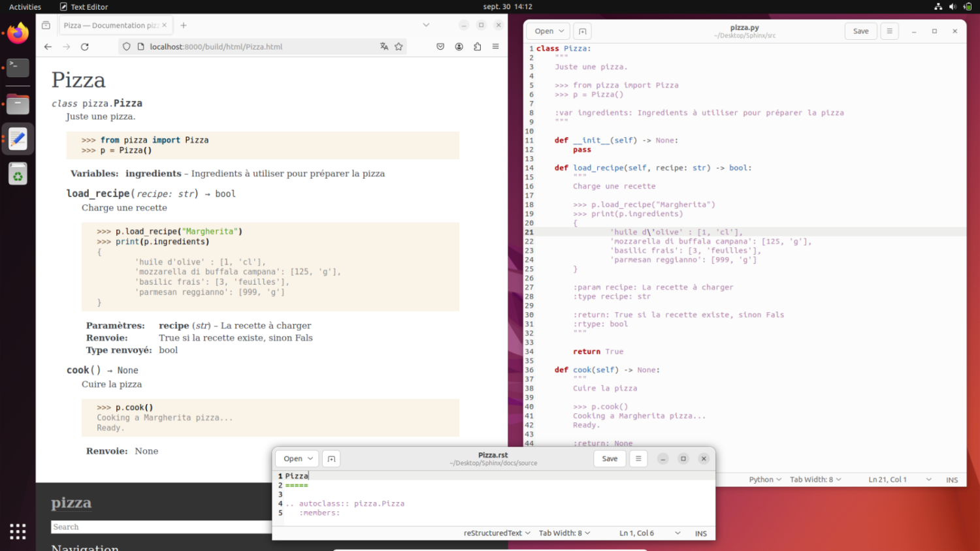Show site shield tracking protection icon
This screenshot has width=980, height=551.
[x=127, y=46]
